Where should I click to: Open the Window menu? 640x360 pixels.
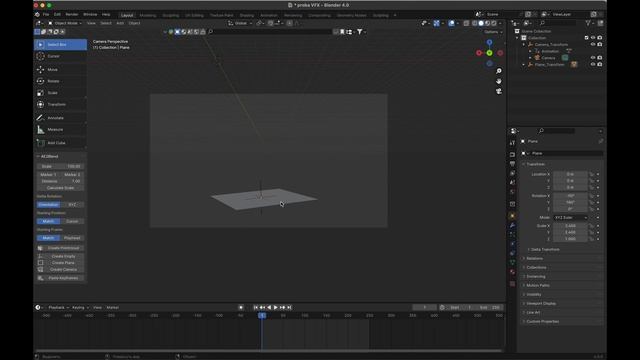[x=90, y=14]
